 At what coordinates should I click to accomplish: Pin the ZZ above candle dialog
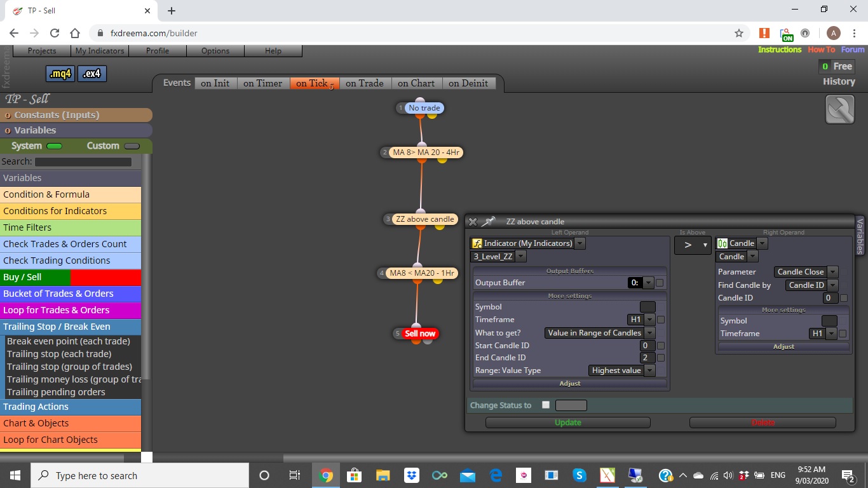(488, 222)
